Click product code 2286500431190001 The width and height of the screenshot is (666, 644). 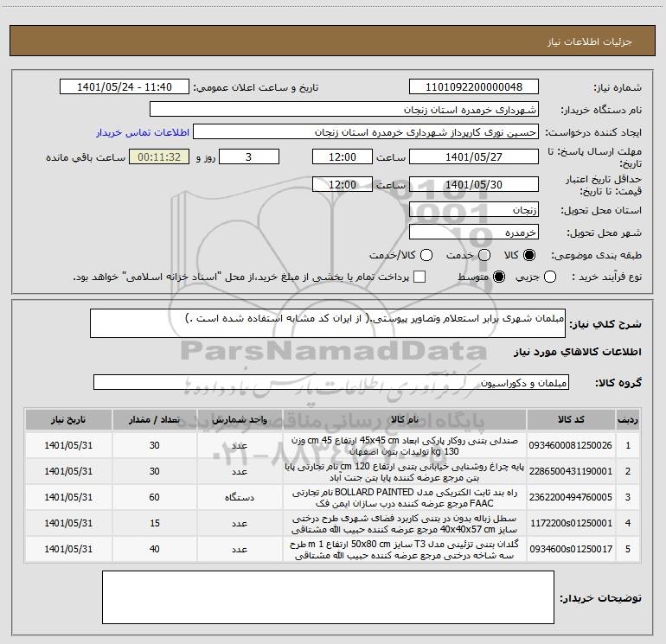pos(571,471)
